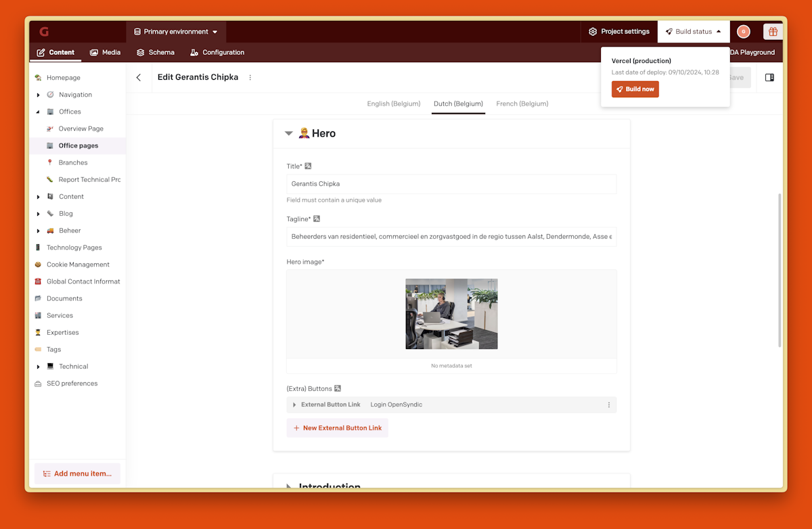
Task: Open the External Button Link three-dot menu
Action: click(x=609, y=405)
